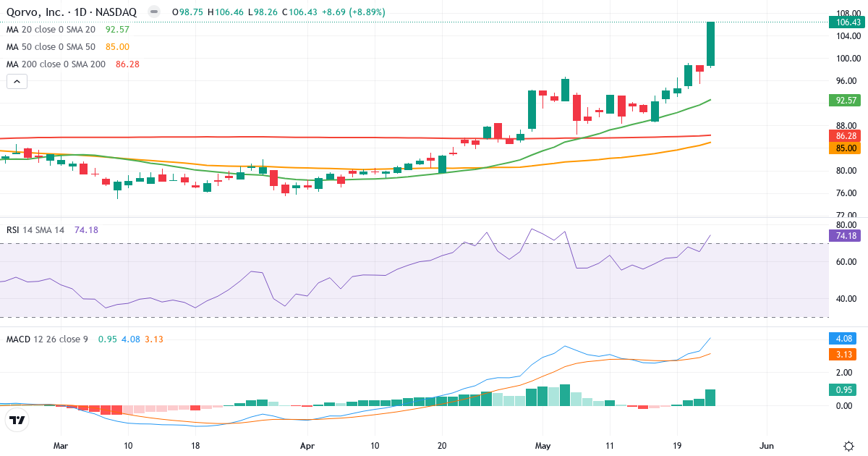Click the MACD 12 26 close 9 label
The height and width of the screenshot is (456, 868).
(x=47, y=339)
